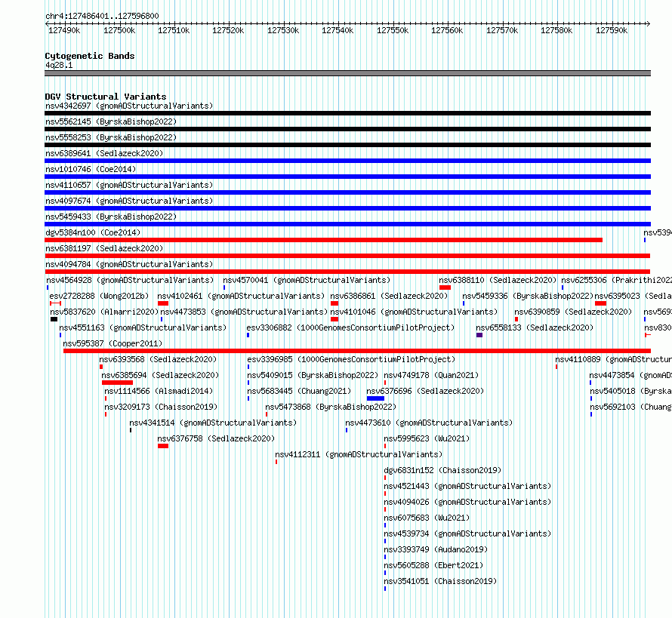This screenshot has width=672, height=618.
Task: Click the chr4:127486401..127596800 coordinate label
Action: [102, 16]
